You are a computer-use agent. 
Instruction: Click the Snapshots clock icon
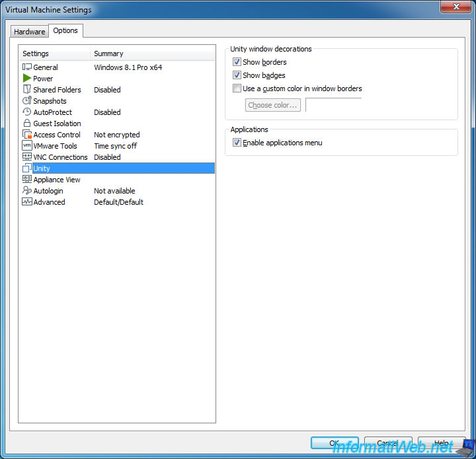(27, 101)
